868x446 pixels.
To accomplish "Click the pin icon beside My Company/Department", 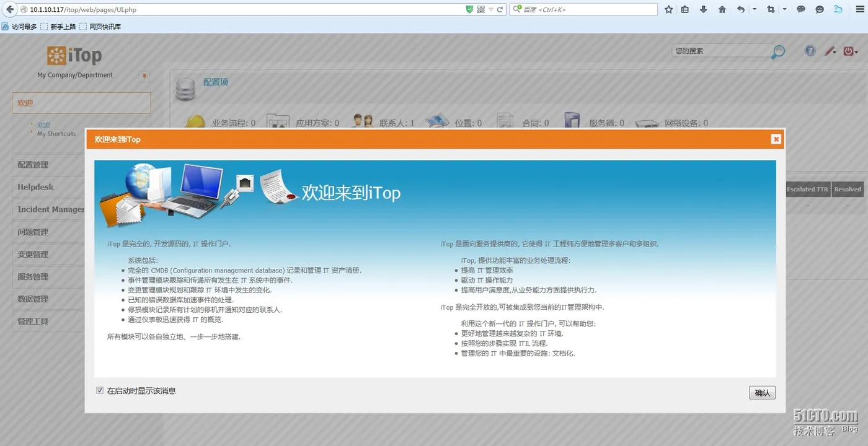I will tap(144, 76).
